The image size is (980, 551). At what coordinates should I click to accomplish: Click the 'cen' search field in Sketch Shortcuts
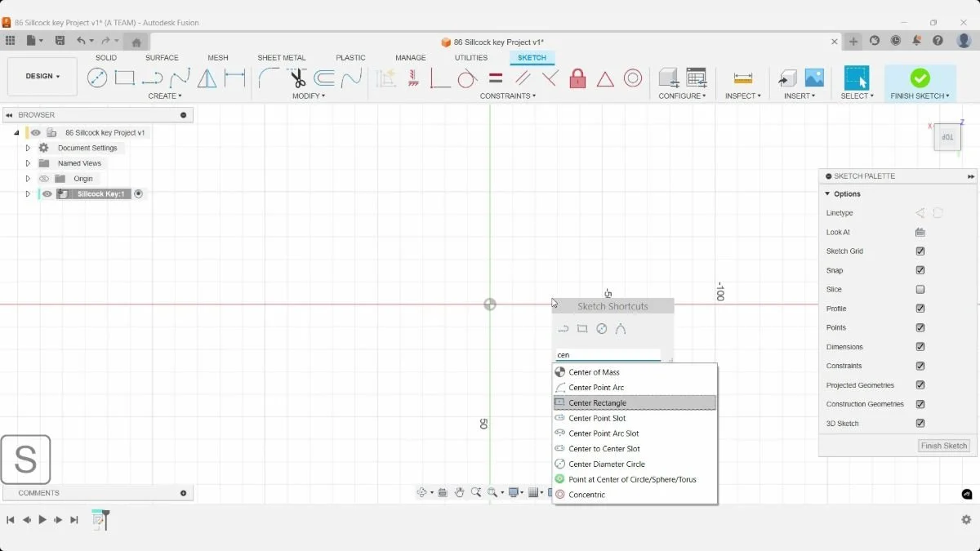(x=608, y=355)
